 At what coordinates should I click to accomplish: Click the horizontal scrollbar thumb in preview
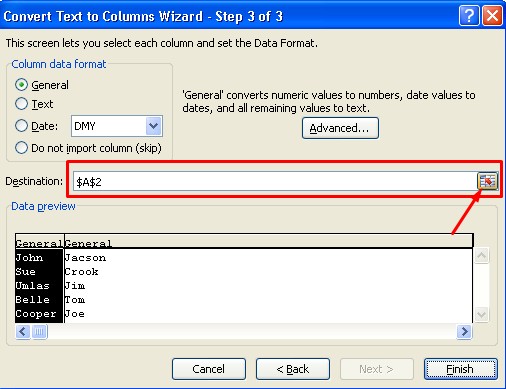point(39,332)
